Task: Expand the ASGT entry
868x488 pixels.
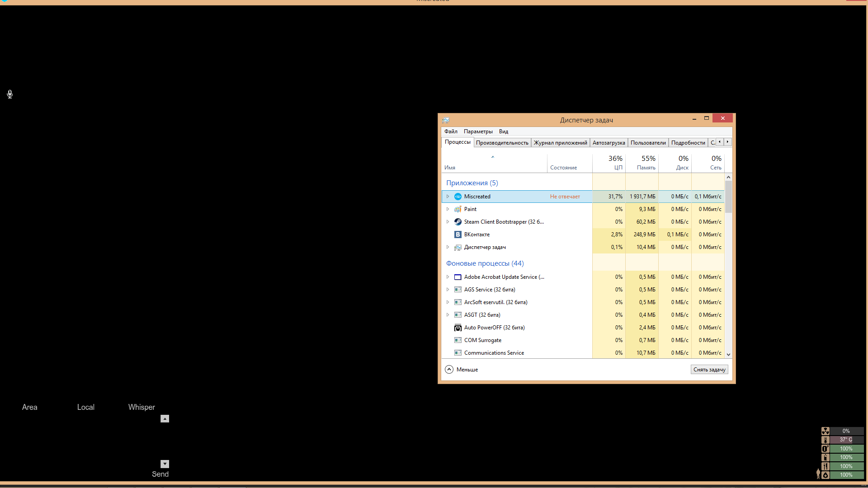Action: click(x=448, y=315)
